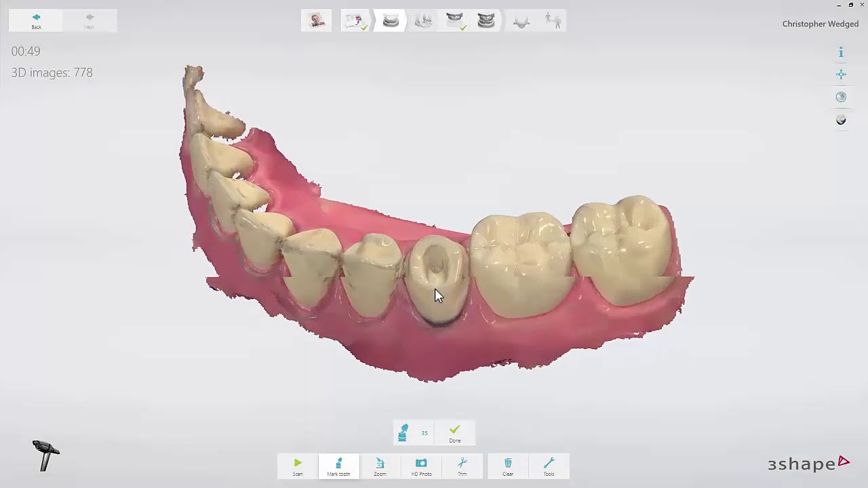Viewport: 868px width, 488px height.
Task: Click the 00:49 scan timer
Action: 26,51
